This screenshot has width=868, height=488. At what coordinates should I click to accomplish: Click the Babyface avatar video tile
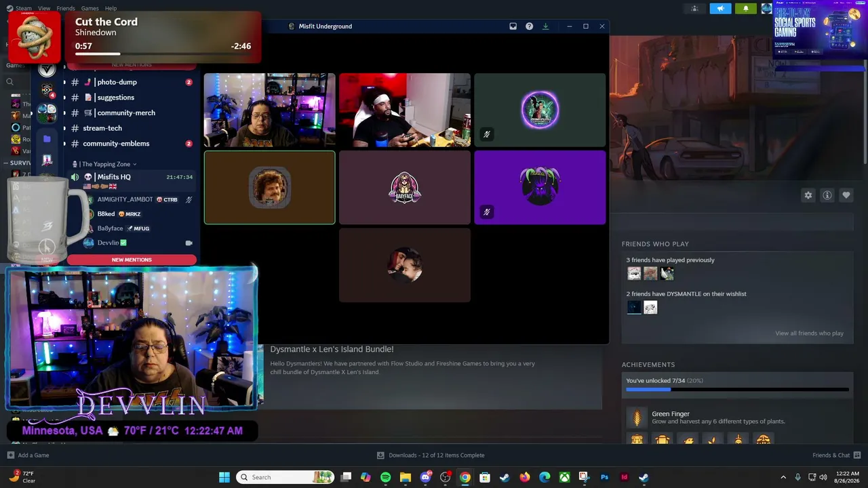pos(405,188)
